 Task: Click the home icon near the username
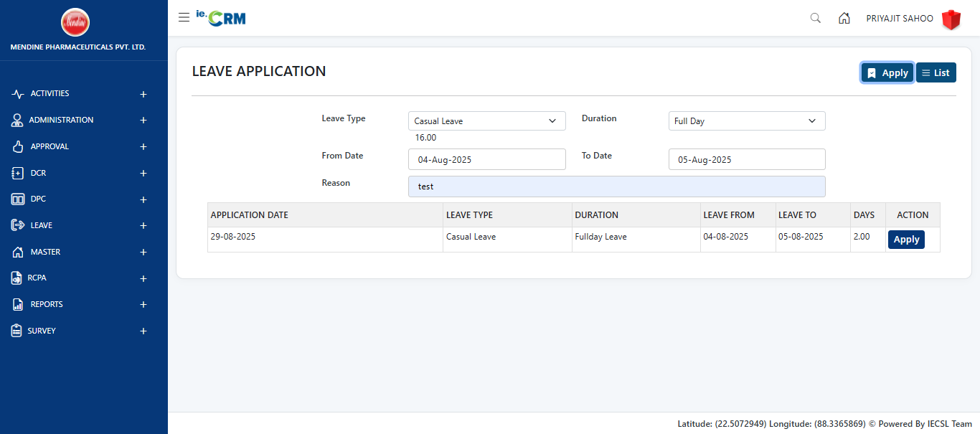844,17
